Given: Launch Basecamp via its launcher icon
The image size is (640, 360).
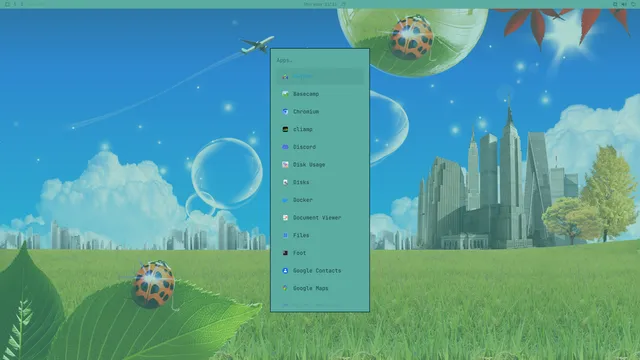Looking at the screenshot, I should [x=285, y=94].
